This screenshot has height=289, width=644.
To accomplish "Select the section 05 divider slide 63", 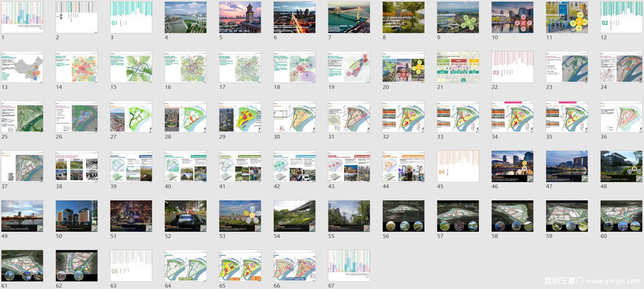I will tap(131, 266).
